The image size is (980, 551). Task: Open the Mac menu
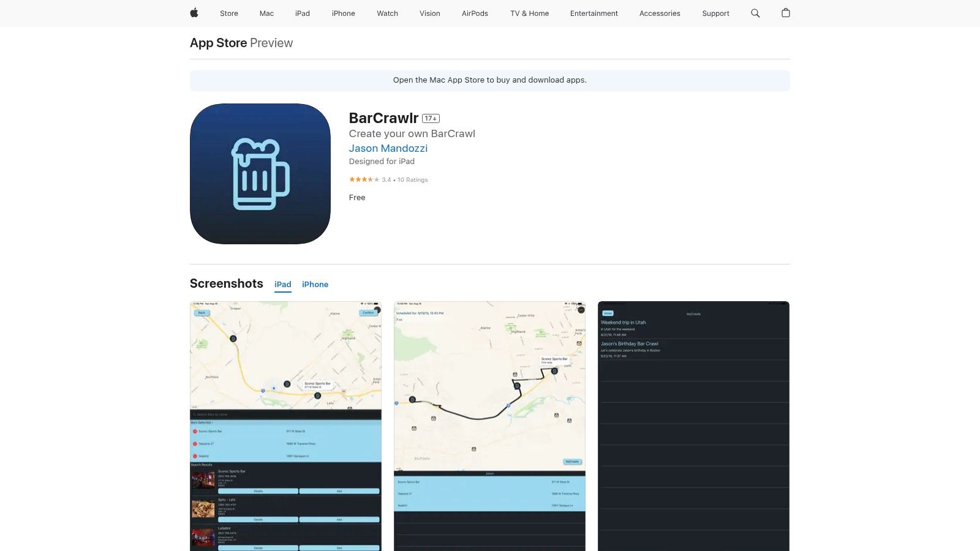pos(266,13)
